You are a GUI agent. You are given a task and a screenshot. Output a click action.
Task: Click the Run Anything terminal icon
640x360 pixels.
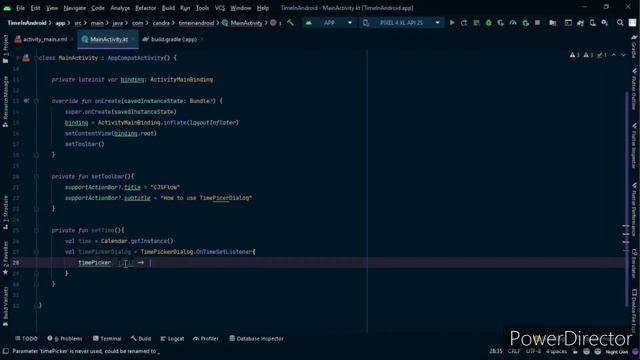[x=568, y=23]
